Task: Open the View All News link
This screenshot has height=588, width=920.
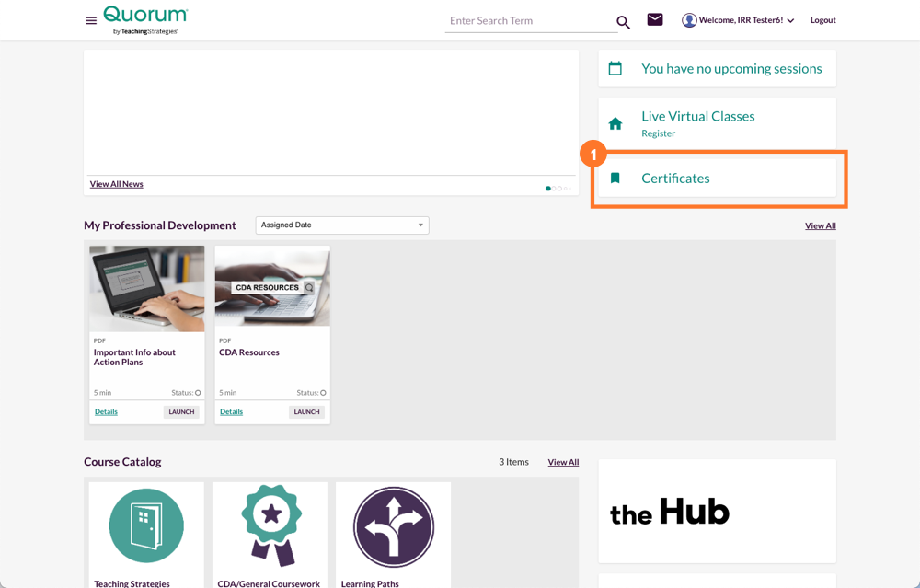Action: [116, 183]
